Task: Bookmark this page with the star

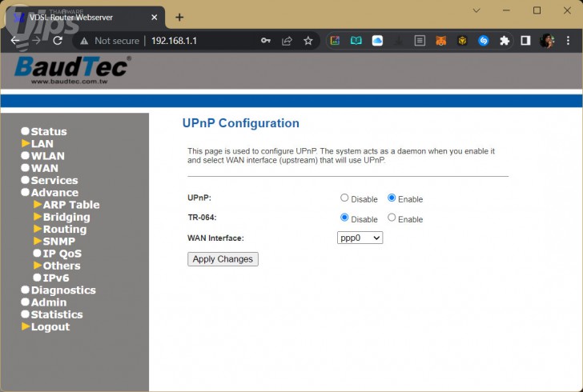Action: [x=308, y=41]
